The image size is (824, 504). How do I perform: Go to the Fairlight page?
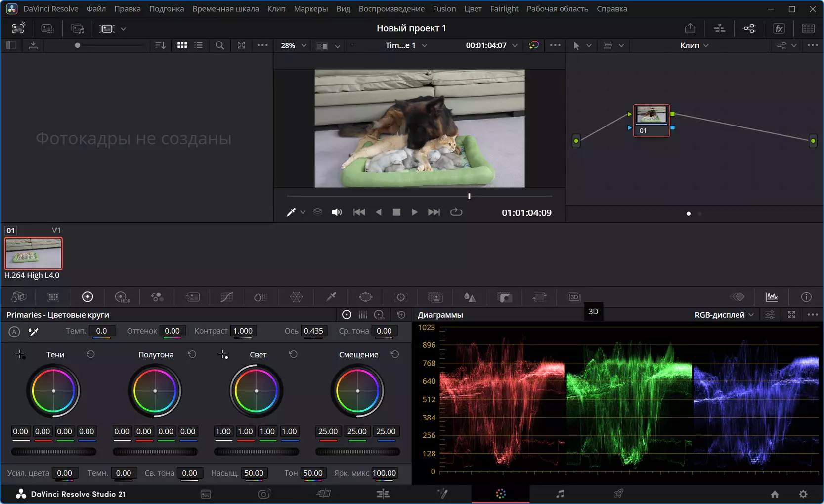[560, 494]
